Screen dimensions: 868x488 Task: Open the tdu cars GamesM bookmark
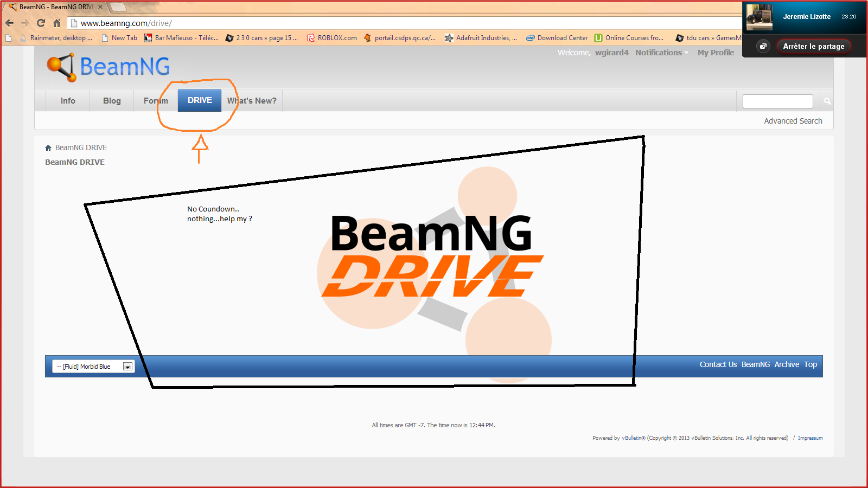coord(709,38)
